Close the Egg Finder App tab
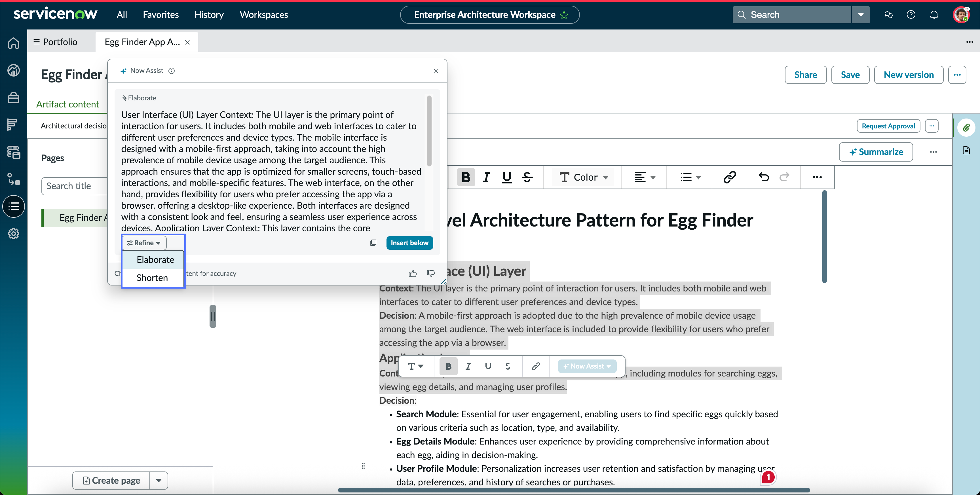This screenshot has height=495, width=980. [187, 42]
